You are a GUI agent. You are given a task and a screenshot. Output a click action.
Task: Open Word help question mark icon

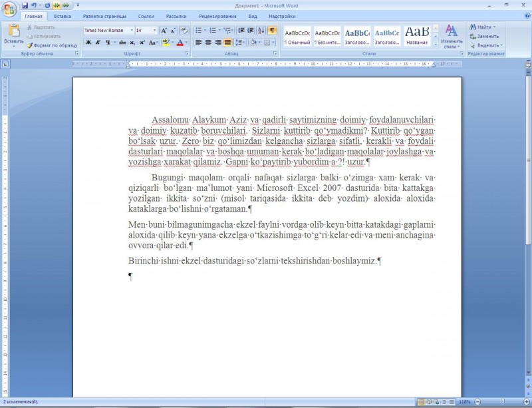coord(527,15)
